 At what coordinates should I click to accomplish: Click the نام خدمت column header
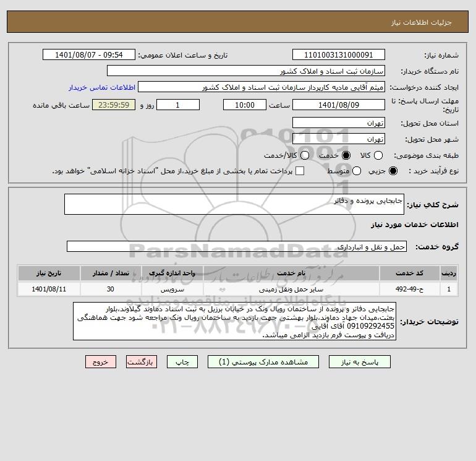291,273
